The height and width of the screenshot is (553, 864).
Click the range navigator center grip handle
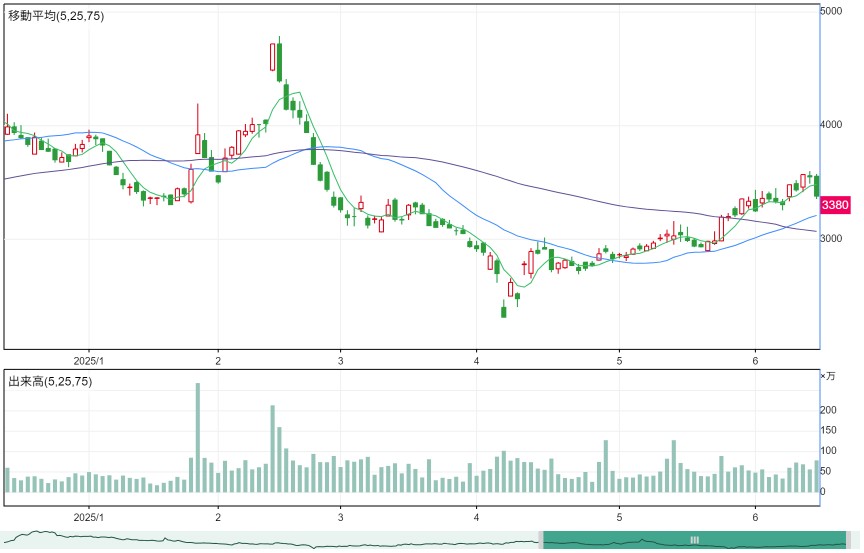point(694,540)
